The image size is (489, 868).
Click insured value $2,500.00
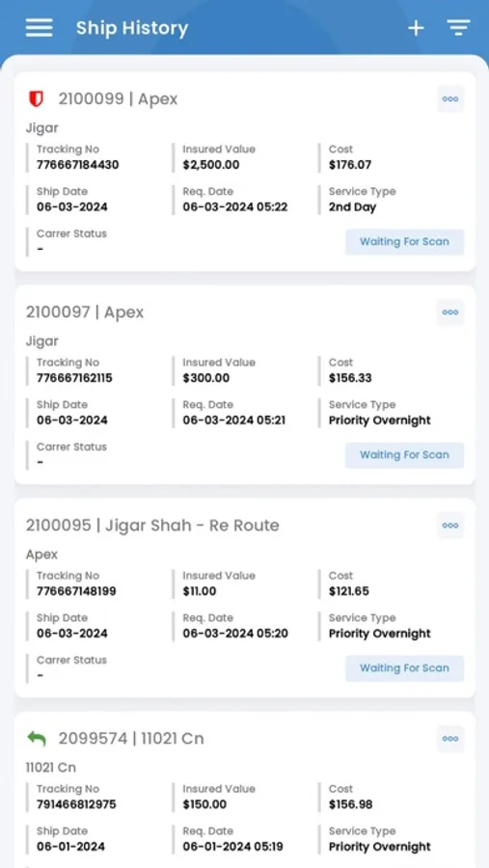click(x=211, y=165)
